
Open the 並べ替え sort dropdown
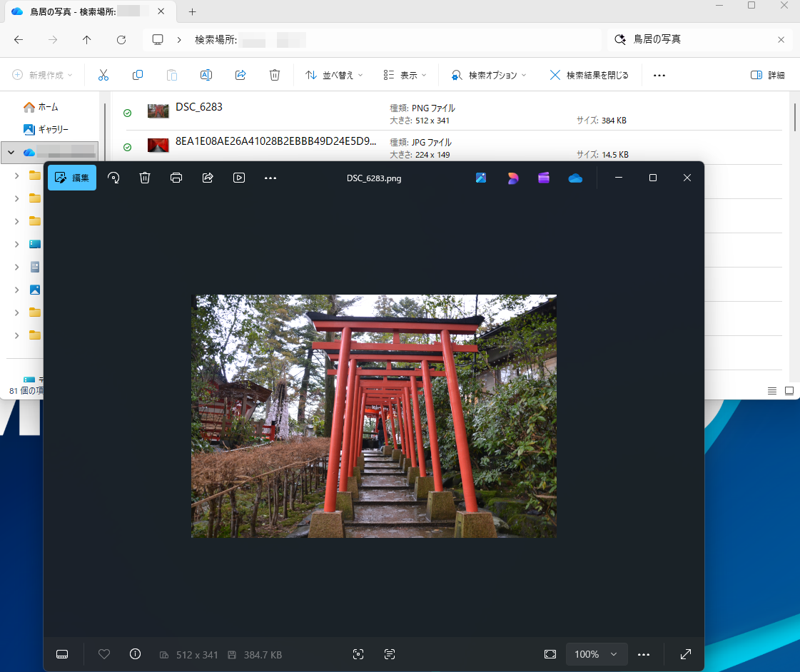pyautogui.click(x=334, y=75)
